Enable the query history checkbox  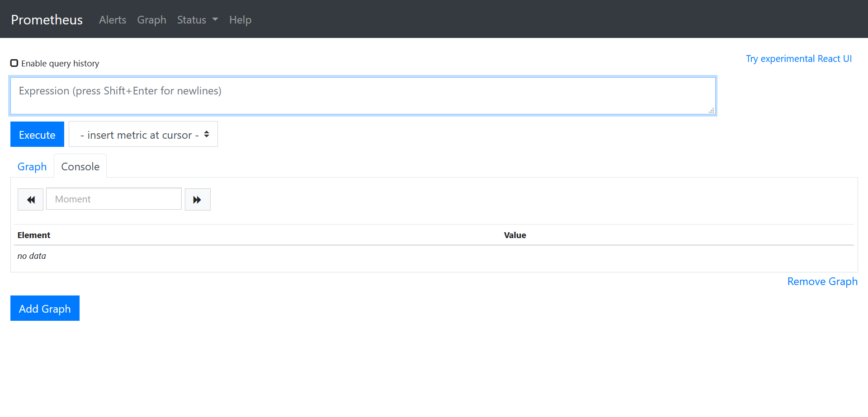click(14, 63)
